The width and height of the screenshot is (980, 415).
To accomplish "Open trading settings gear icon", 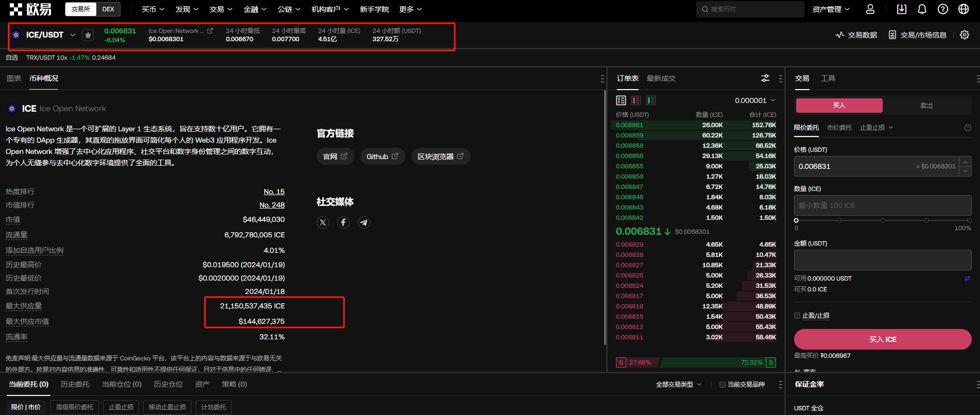I will (965, 35).
